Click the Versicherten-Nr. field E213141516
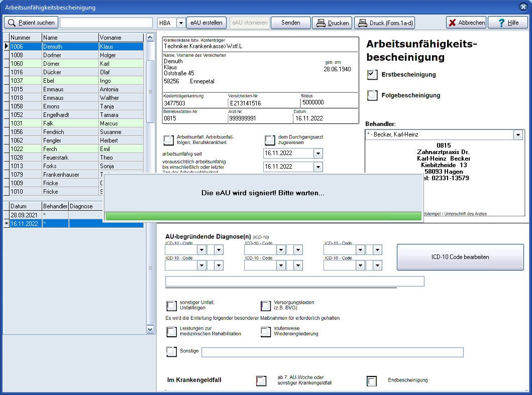 coord(246,103)
